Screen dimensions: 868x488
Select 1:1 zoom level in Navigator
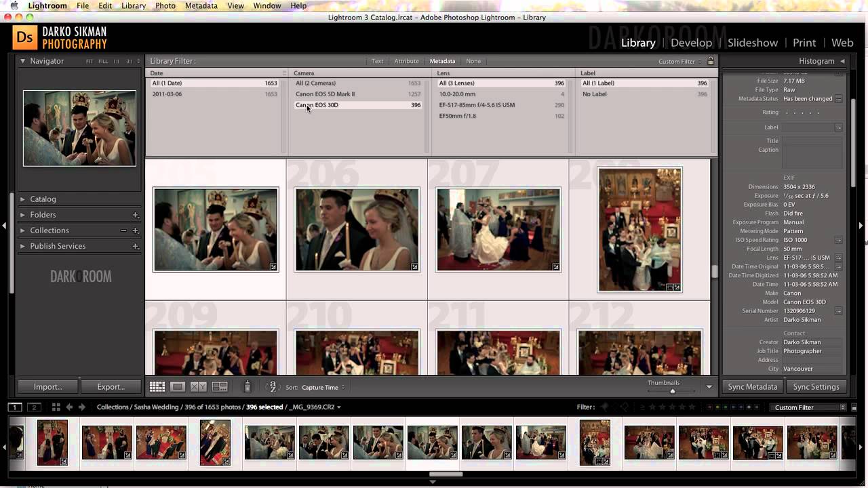click(116, 61)
